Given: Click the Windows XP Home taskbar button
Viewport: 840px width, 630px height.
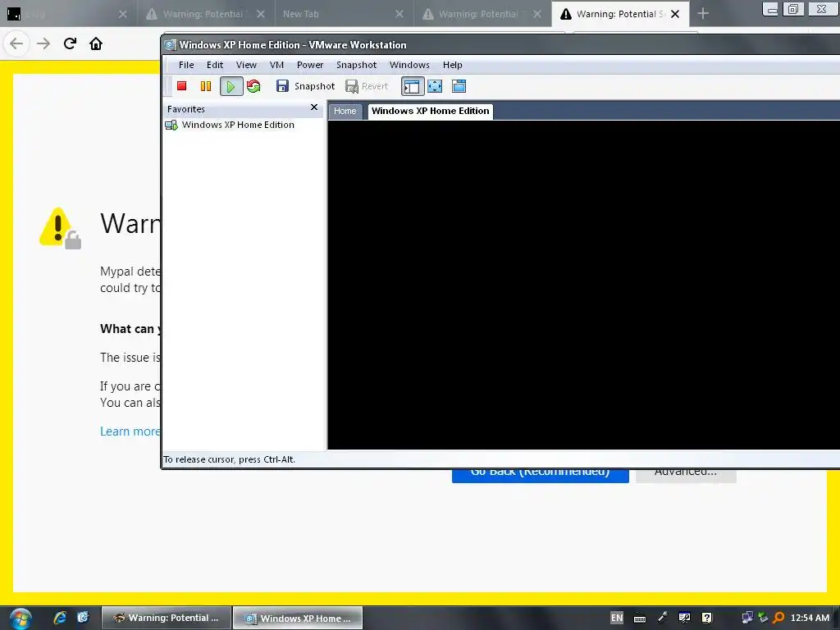Looking at the screenshot, I should point(299,618).
